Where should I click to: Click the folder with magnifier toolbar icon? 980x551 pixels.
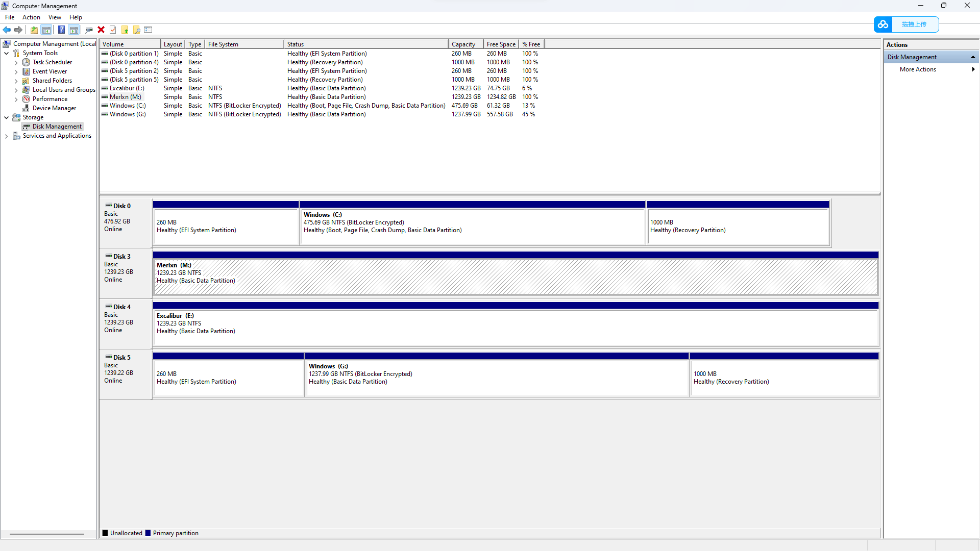pyautogui.click(x=137, y=30)
